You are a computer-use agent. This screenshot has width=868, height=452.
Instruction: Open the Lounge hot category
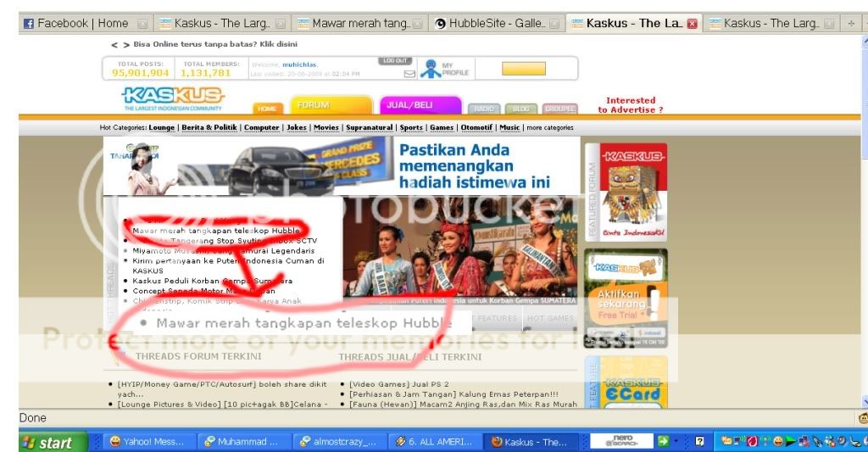pyautogui.click(x=162, y=127)
